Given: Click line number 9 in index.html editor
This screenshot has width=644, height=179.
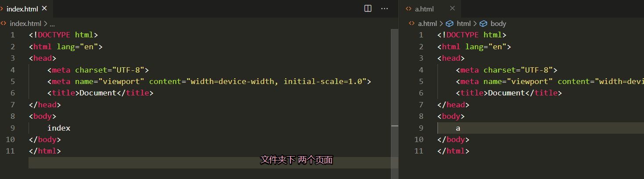Looking at the screenshot, I should coord(12,128).
